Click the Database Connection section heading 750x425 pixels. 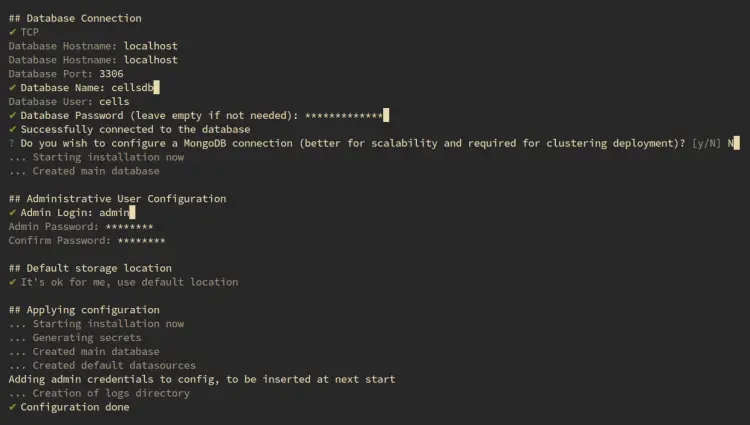tap(75, 18)
